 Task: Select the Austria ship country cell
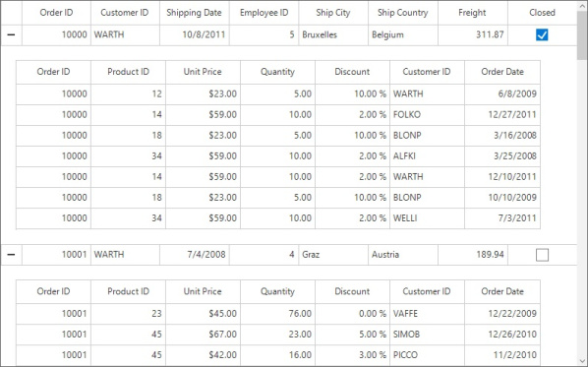click(x=403, y=255)
